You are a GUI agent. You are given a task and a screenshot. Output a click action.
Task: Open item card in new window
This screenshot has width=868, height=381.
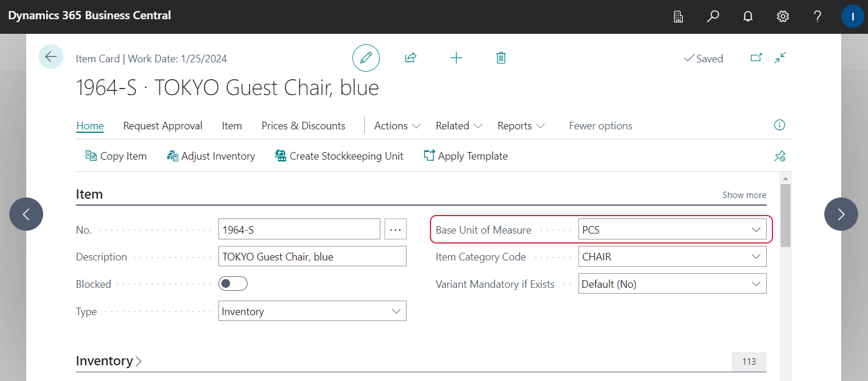[x=756, y=58]
